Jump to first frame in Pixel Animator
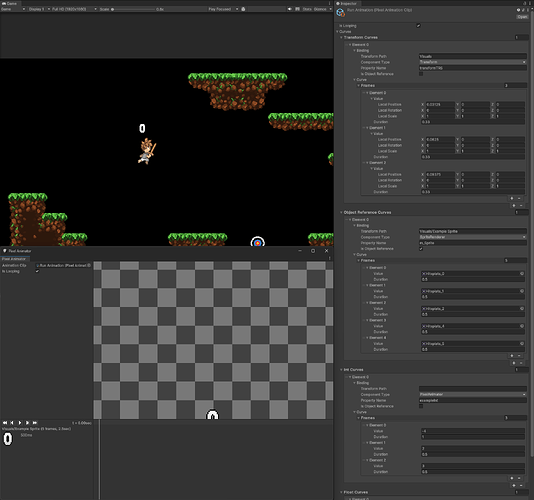The height and width of the screenshot is (500, 534). (x=5, y=423)
